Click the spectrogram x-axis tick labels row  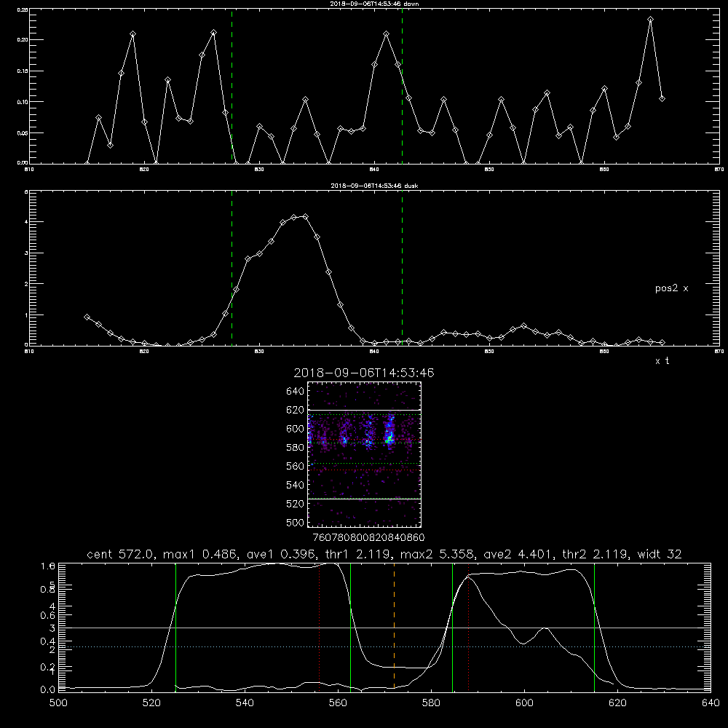coord(368,538)
